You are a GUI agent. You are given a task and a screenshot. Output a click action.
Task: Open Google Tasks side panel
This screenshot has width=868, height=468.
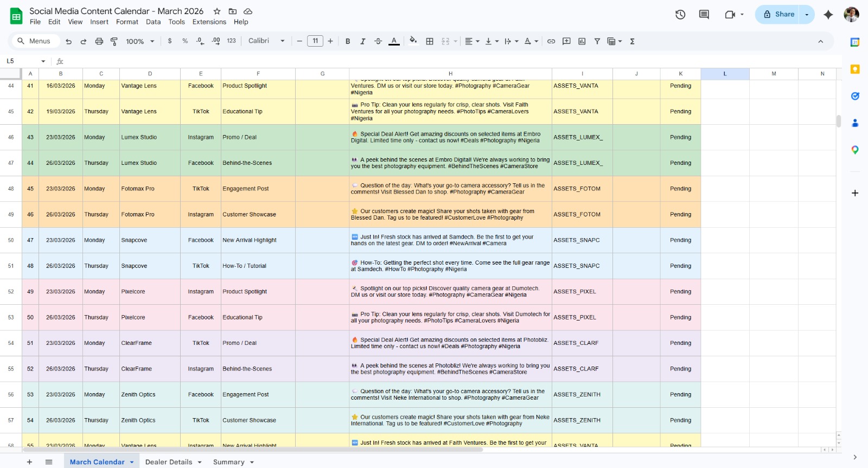pos(855,96)
